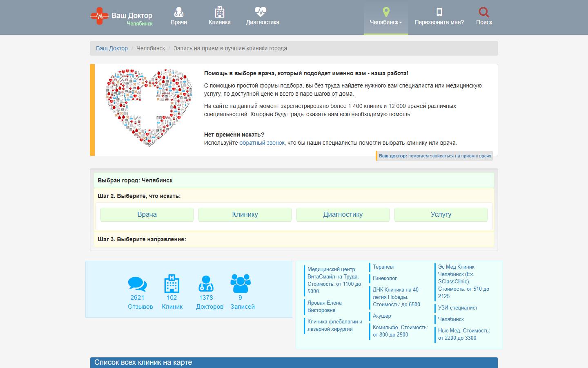Click the heart-shaped medical image
The height and width of the screenshot is (368, 588).
tap(149, 108)
